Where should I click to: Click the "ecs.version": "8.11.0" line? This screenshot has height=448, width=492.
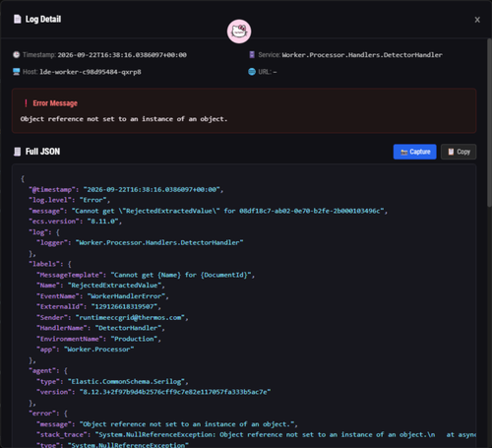point(75,222)
